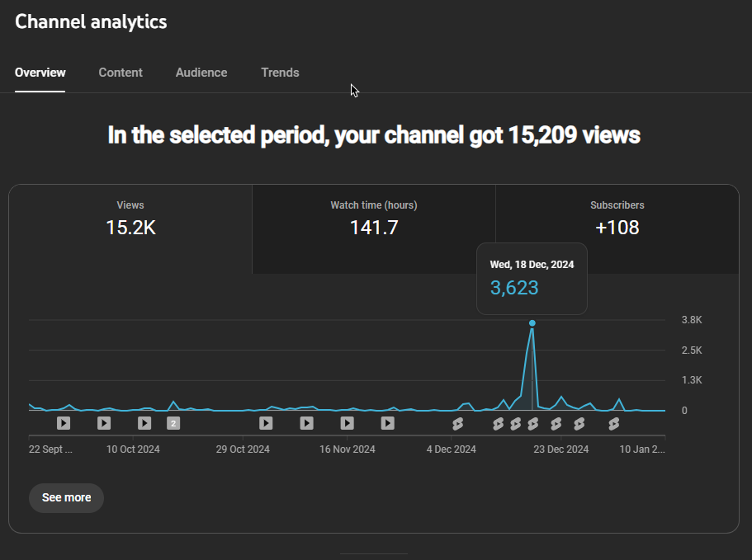Viewport: 752px width, 560px height.
Task: Select the video marker above 16 Nov 2024
Action: 347,423
